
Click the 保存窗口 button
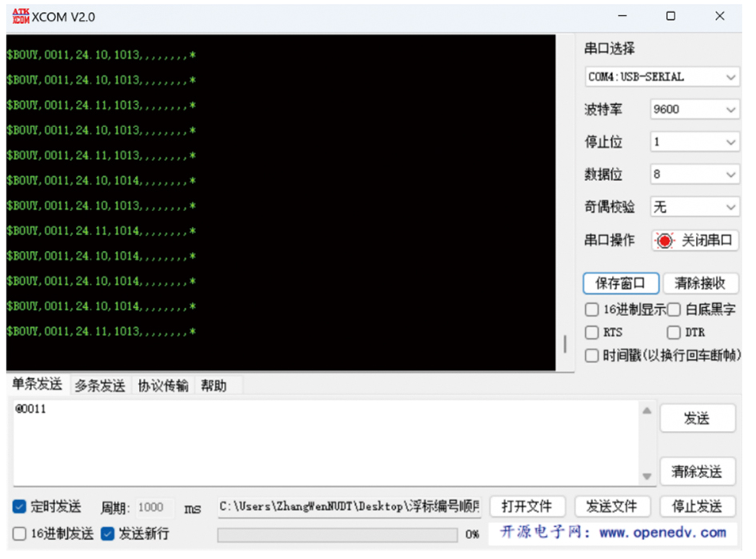click(621, 283)
